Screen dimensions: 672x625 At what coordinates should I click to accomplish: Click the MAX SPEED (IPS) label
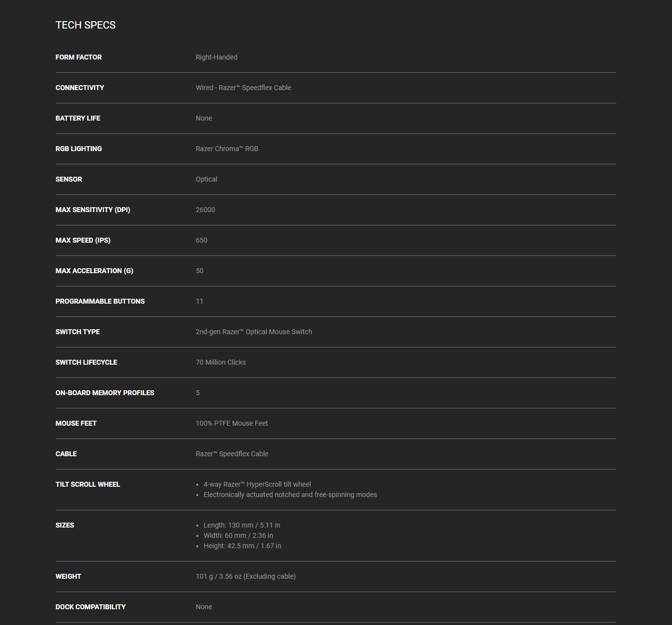pyautogui.click(x=83, y=240)
